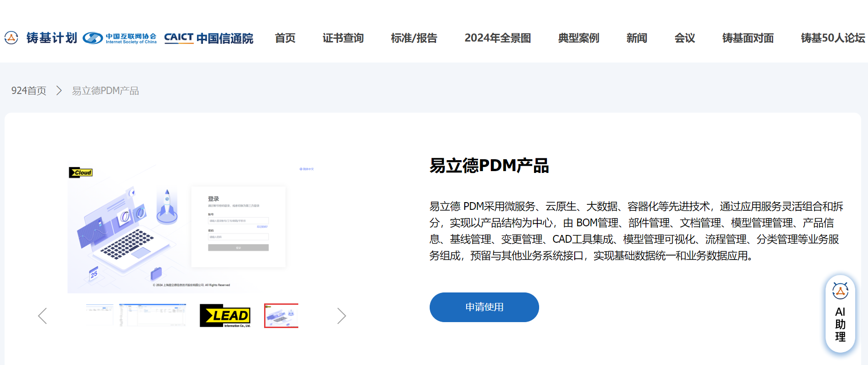Viewport: 868px width, 365px height.
Task: Show previous thumbnails with left arrow
Action: pyautogui.click(x=42, y=316)
